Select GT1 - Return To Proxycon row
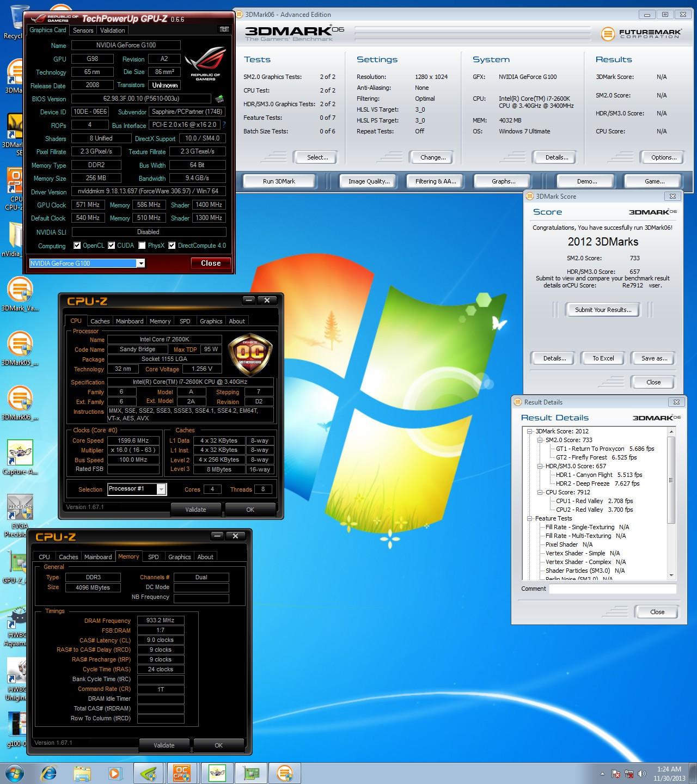The image size is (697, 784). tap(604, 449)
